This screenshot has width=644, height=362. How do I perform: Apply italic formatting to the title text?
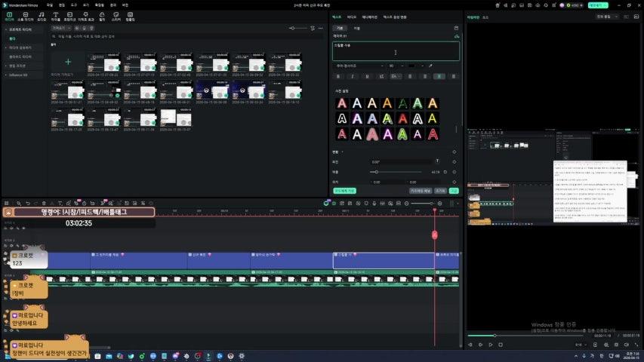pos(351,76)
